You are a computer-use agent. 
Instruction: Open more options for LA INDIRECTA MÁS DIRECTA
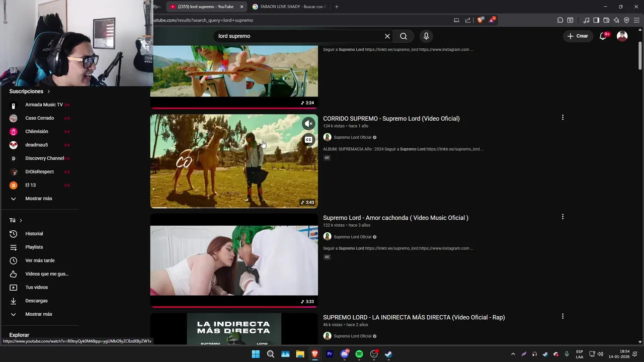click(x=562, y=316)
